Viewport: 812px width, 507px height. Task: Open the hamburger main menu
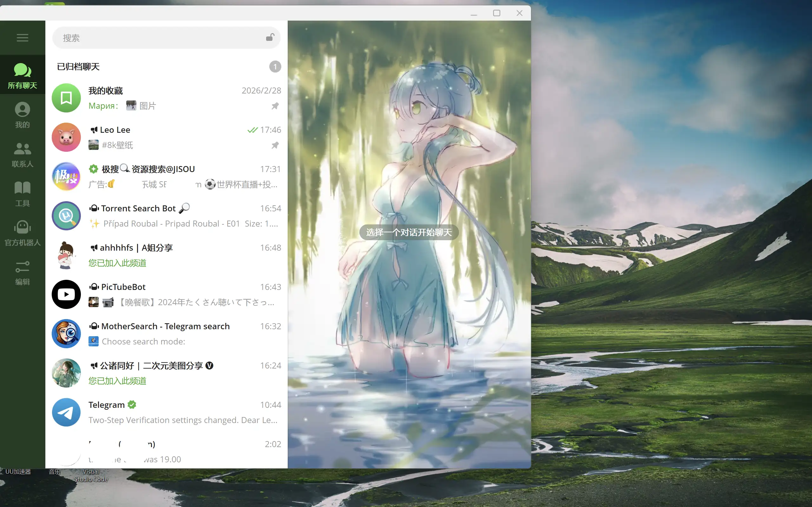pyautogui.click(x=23, y=38)
